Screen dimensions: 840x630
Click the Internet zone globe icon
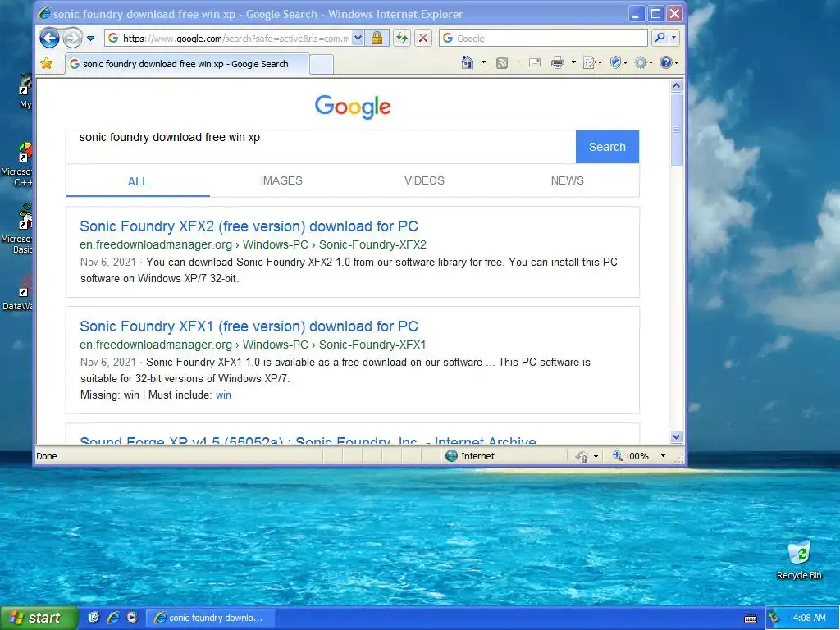tap(452, 456)
